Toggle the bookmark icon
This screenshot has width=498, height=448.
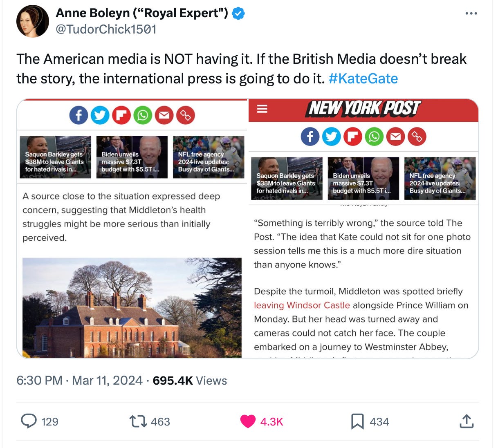357,421
